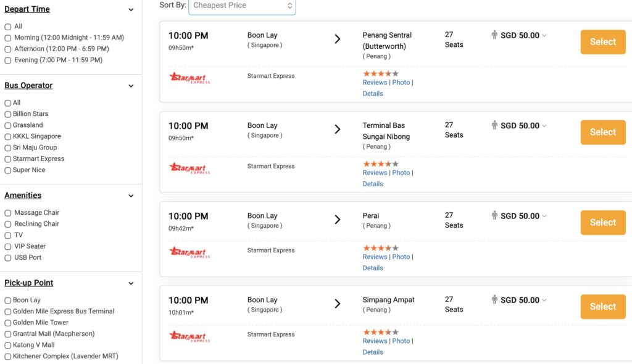The height and width of the screenshot is (364, 632).
Task: Click Starmart Express logo on Penang Sentral trip
Action: 189,78
